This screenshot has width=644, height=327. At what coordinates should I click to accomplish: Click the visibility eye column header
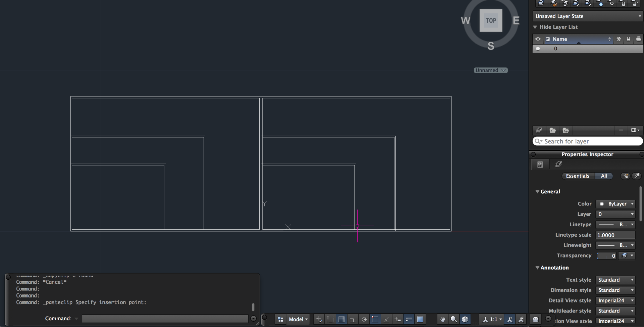tap(538, 39)
